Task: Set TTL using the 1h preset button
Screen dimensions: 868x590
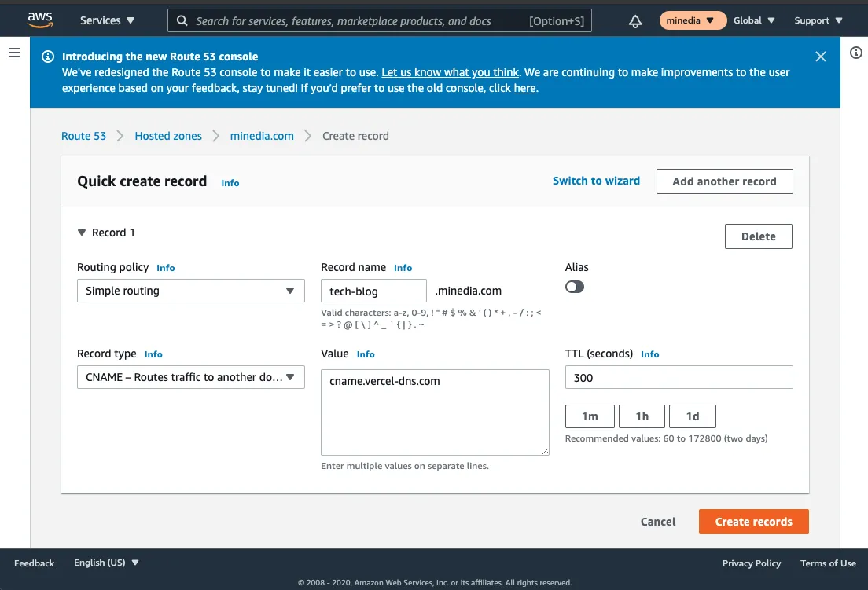Action: click(642, 416)
